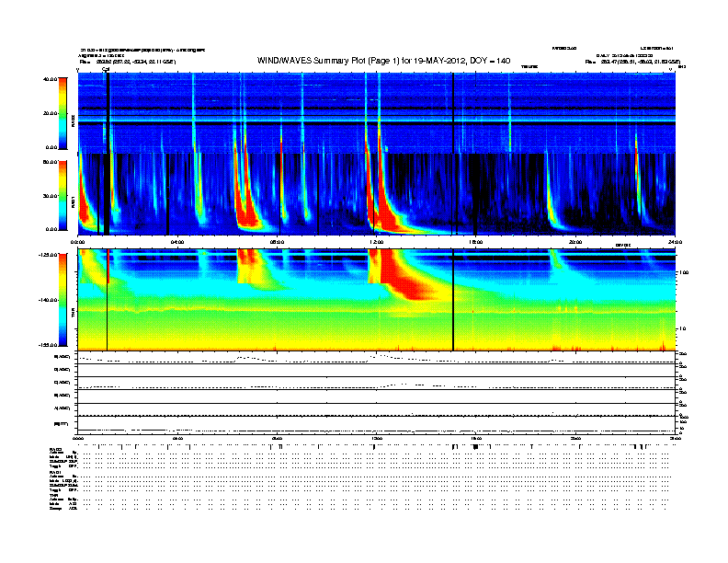Click the 04:00 time label below RAD1 panel
This screenshot has width=728, height=563.
point(177,242)
